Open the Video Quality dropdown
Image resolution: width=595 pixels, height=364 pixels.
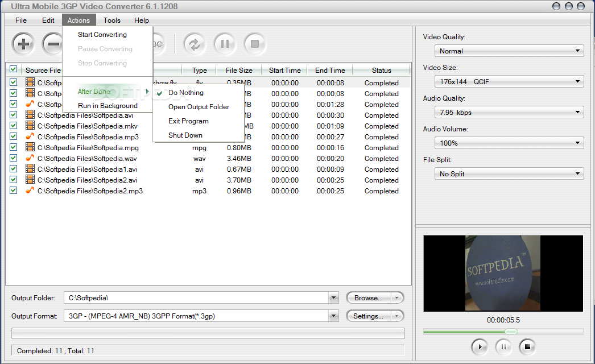pyautogui.click(x=509, y=51)
